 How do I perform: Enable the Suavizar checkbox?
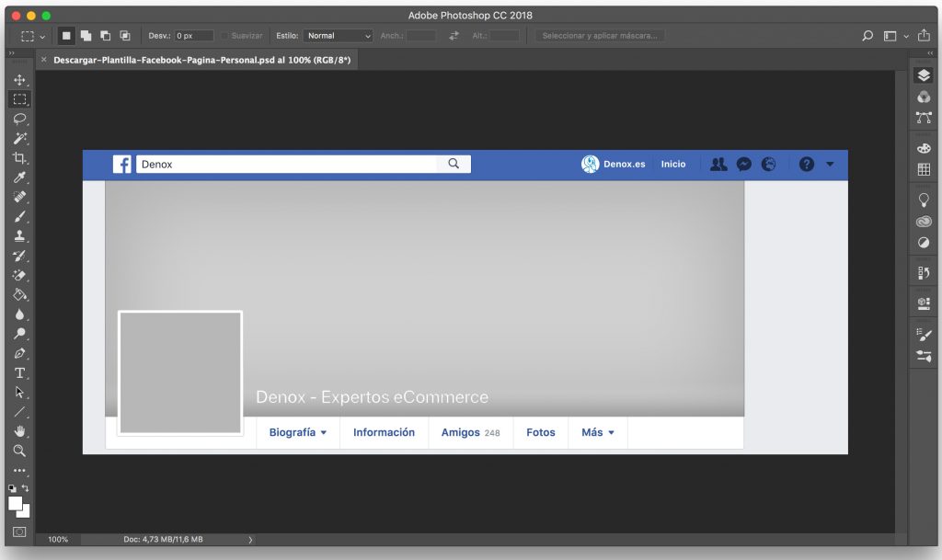pos(224,36)
